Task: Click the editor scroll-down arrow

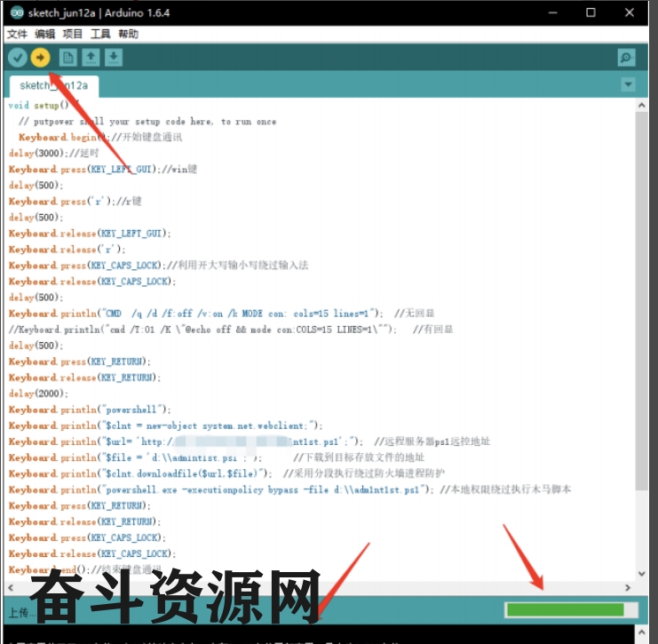Action: pos(641,574)
